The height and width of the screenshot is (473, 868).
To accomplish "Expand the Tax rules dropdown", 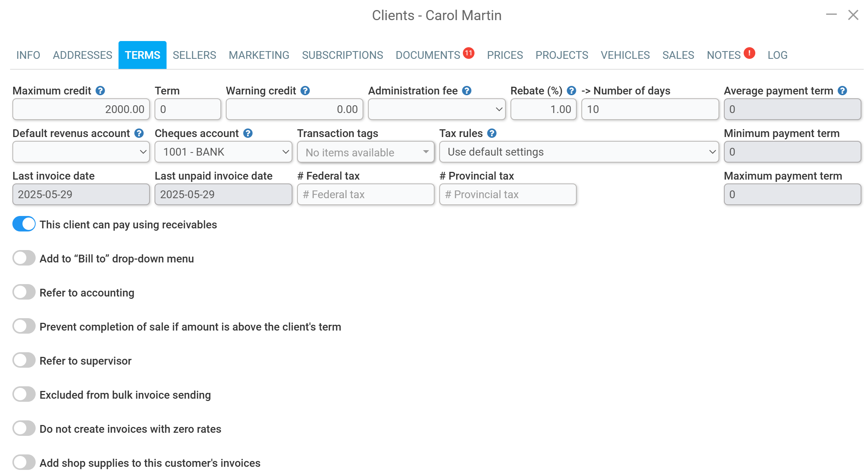I will pos(579,152).
